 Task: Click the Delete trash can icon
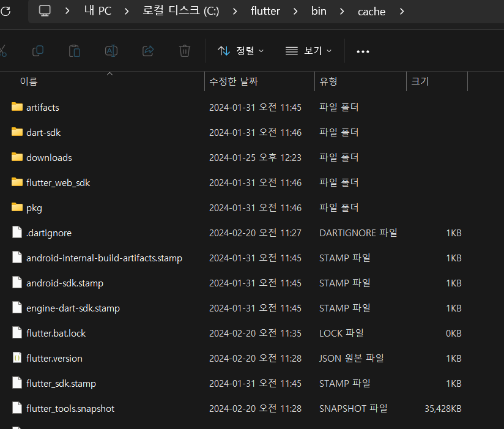tap(185, 51)
